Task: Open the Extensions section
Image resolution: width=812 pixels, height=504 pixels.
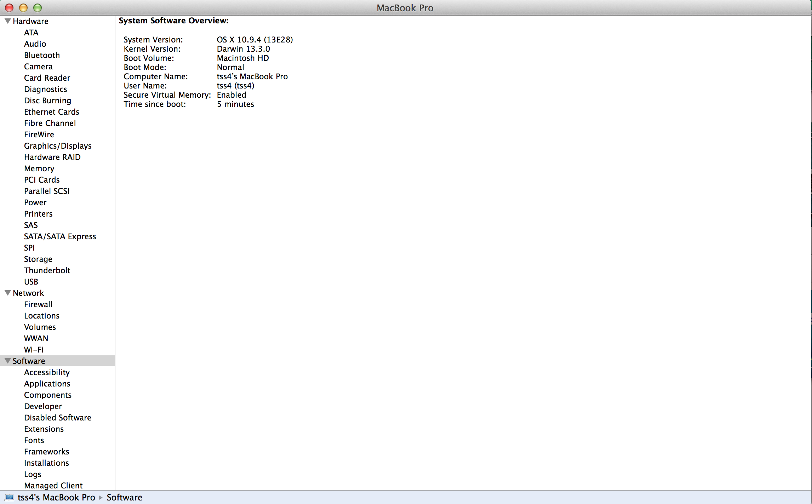Action: (44, 429)
